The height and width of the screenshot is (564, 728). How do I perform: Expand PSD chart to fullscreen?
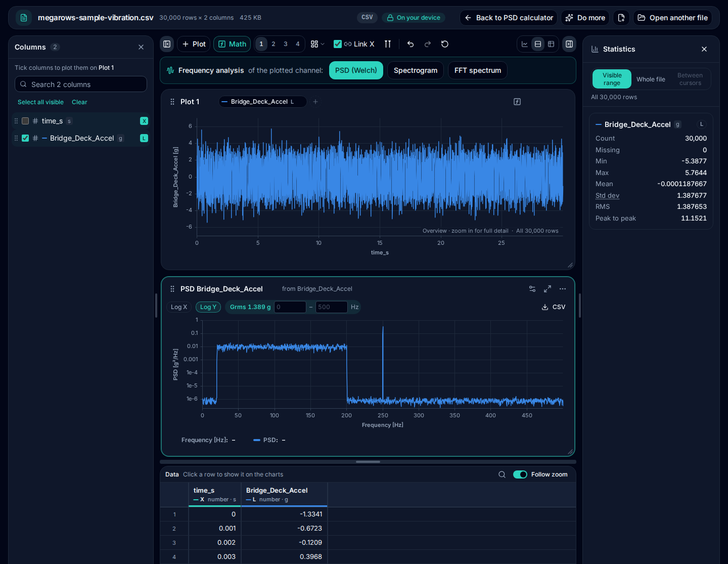(548, 289)
